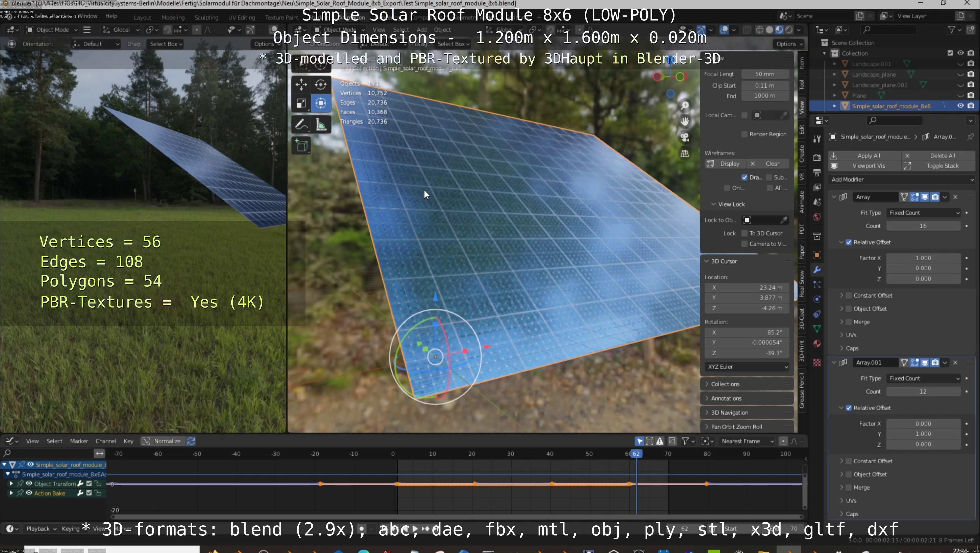Open the World properties globe icon
Image resolution: width=980 pixels, height=553 pixels.
coord(817,217)
